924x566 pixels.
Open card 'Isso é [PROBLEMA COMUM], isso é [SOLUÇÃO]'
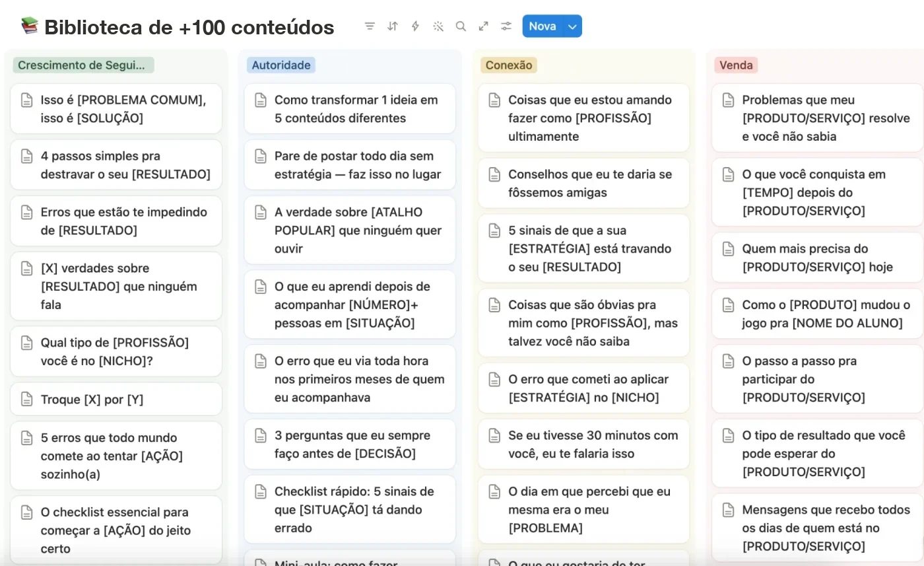point(116,109)
